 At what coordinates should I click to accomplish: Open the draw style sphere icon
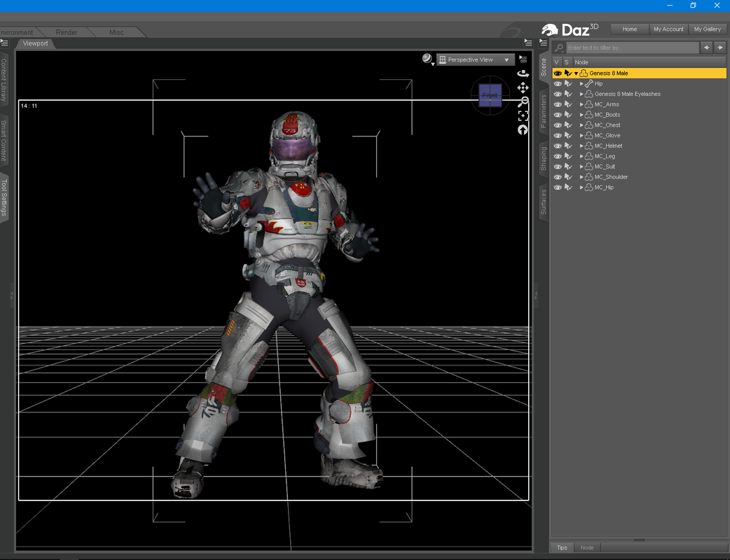(x=427, y=59)
